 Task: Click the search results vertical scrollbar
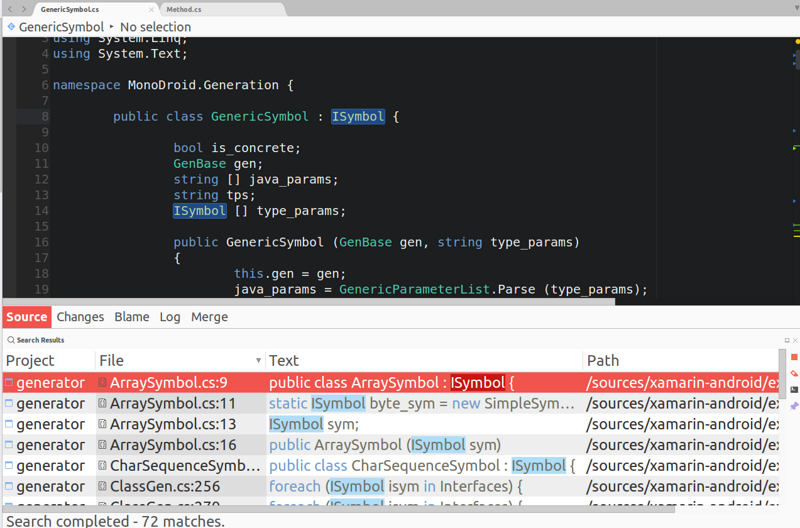click(783, 375)
